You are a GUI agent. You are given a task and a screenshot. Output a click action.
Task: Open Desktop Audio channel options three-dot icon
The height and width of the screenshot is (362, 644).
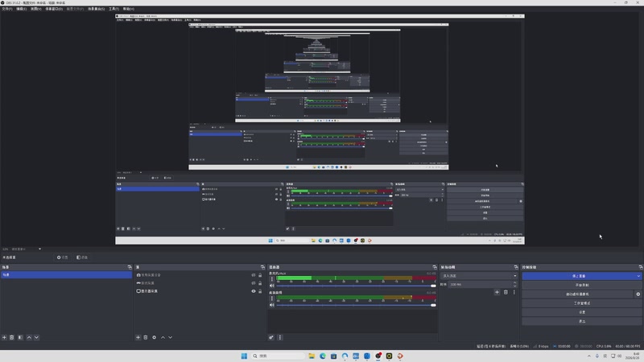click(x=272, y=298)
